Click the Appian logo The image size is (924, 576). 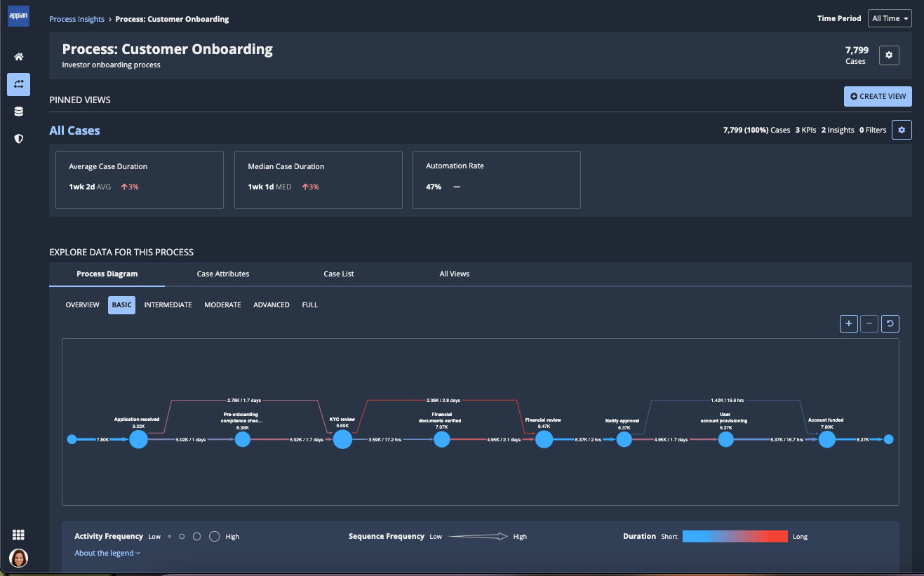(x=18, y=16)
